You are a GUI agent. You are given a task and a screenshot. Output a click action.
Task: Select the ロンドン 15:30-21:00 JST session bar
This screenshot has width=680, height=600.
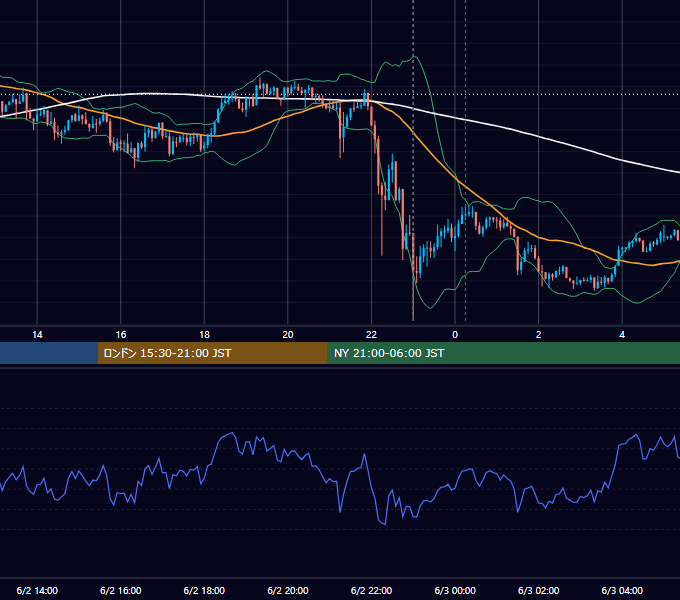click(212, 353)
